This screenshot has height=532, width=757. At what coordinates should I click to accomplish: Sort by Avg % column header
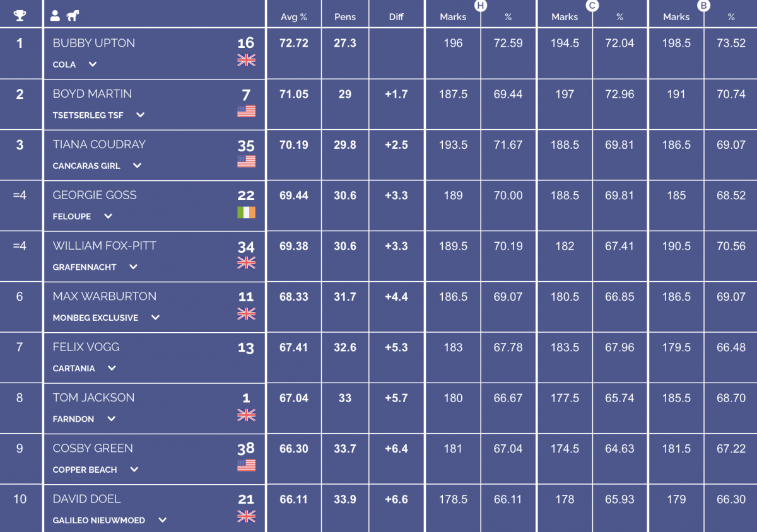pyautogui.click(x=293, y=17)
